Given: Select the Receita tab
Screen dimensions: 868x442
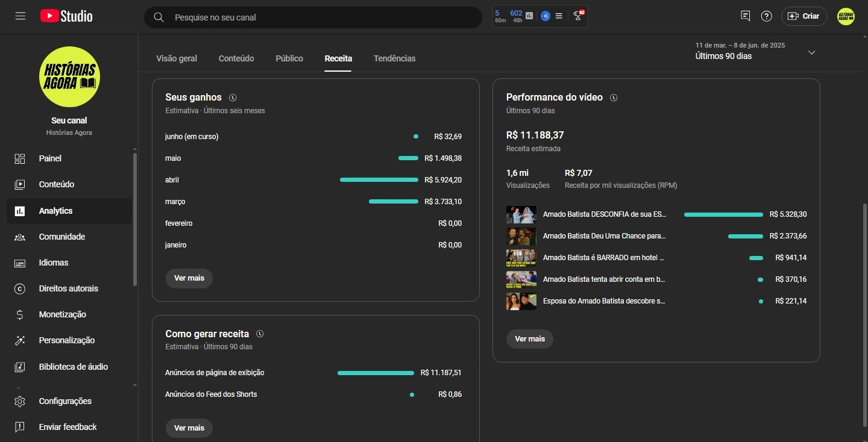Looking at the screenshot, I should click(x=338, y=58).
